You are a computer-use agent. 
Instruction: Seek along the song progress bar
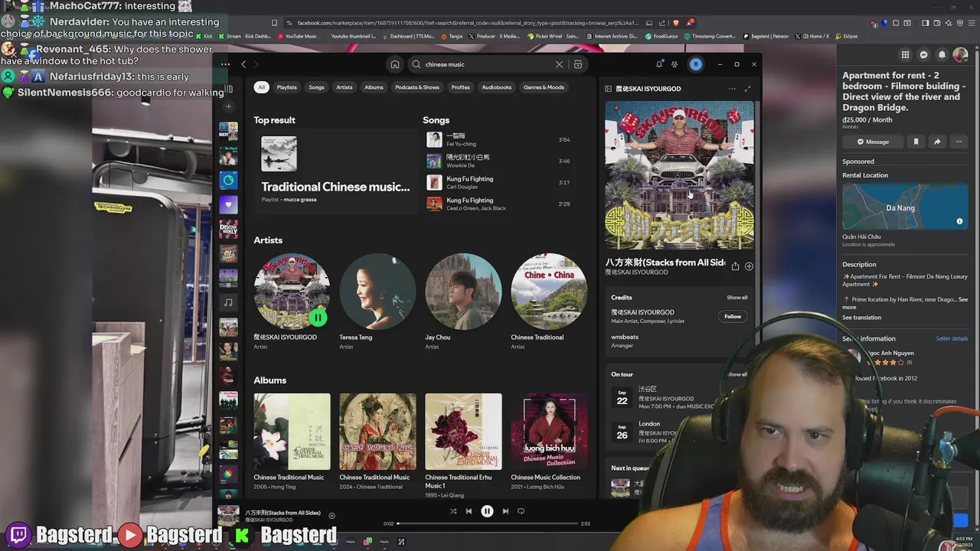pyautogui.click(x=487, y=523)
